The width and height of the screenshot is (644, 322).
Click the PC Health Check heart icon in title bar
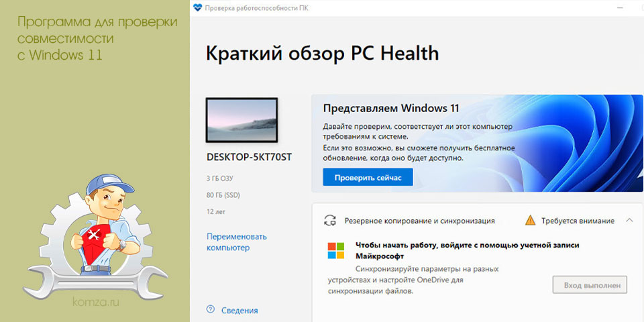click(x=197, y=8)
